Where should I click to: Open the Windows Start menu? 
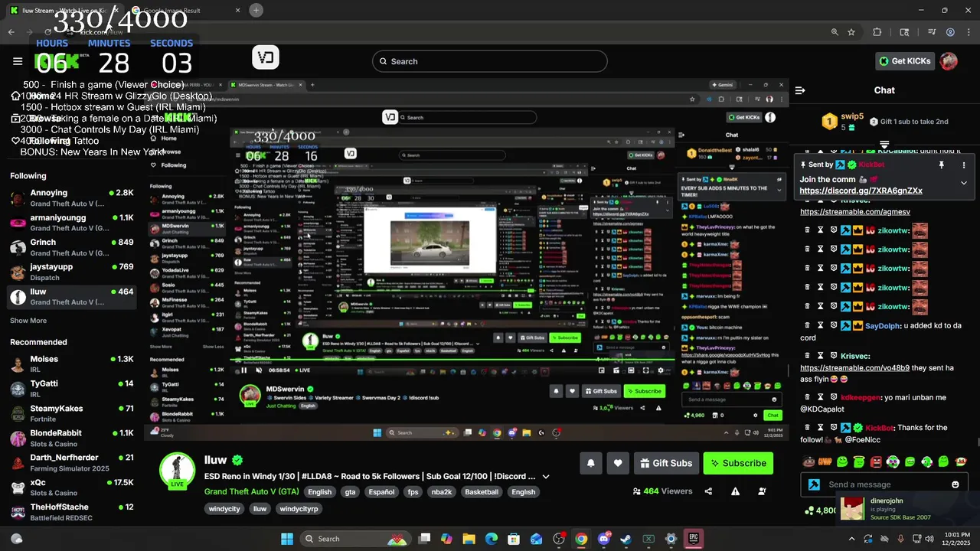pyautogui.click(x=287, y=539)
